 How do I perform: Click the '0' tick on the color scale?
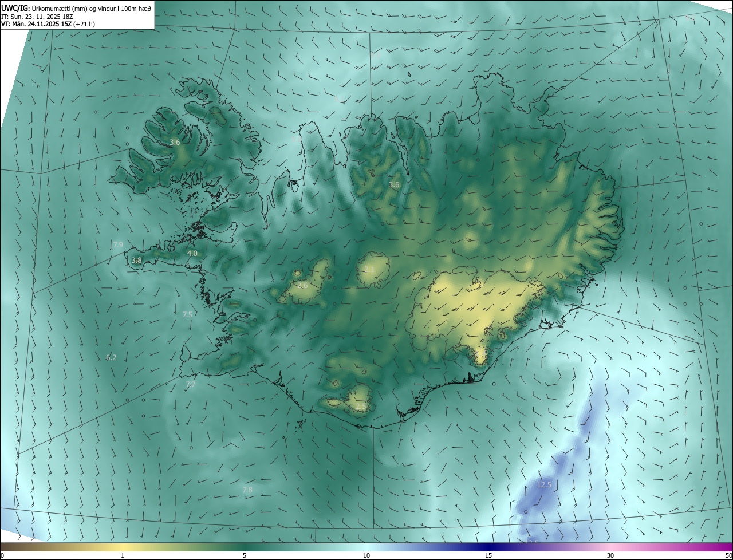(2, 555)
